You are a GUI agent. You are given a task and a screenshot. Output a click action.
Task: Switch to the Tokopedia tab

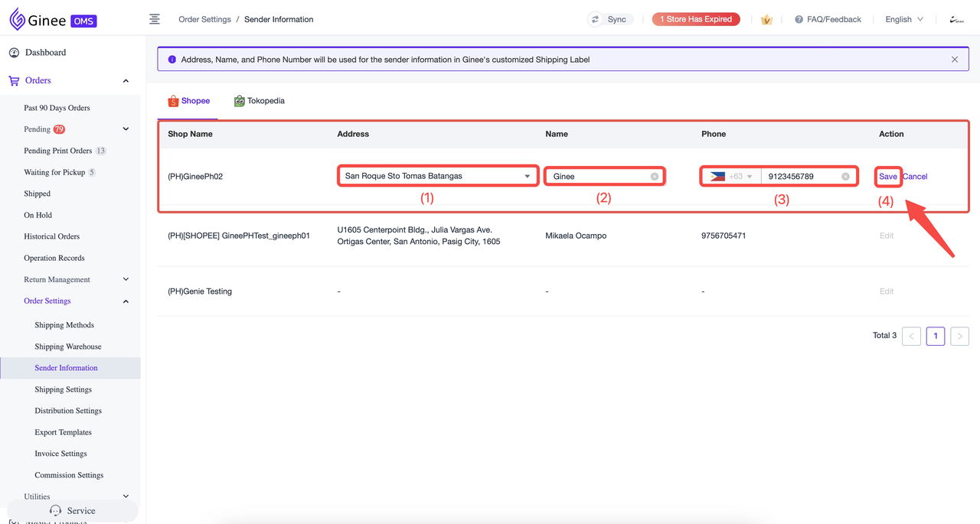pyautogui.click(x=259, y=100)
